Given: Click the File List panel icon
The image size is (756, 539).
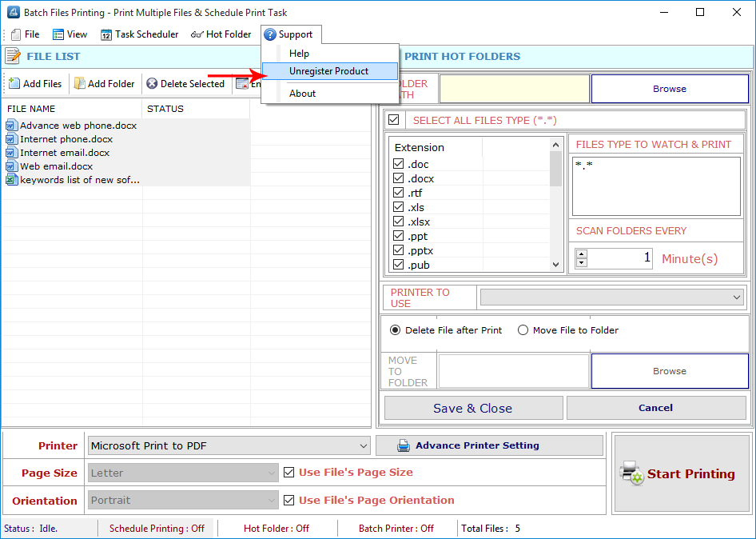Looking at the screenshot, I should tap(14, 57).
